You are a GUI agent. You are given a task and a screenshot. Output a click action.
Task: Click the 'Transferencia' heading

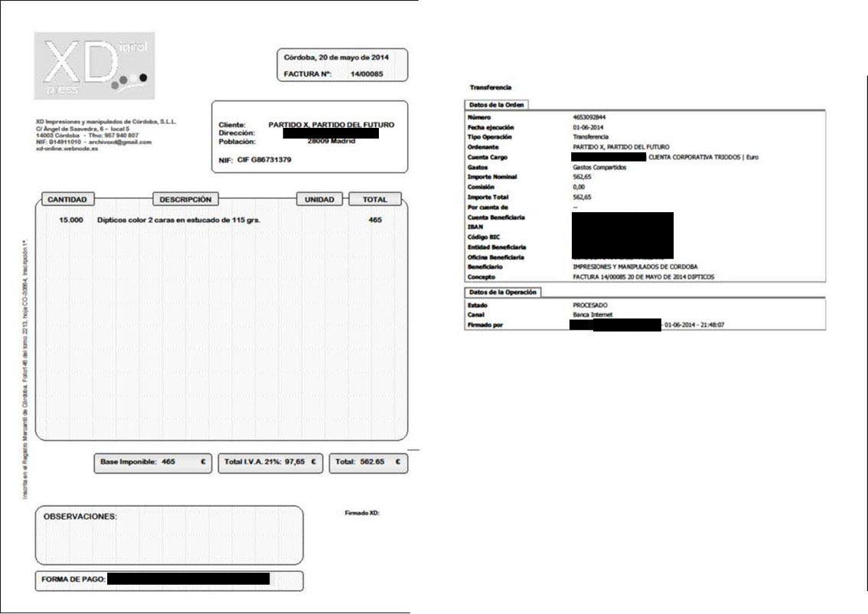point(491,87)
